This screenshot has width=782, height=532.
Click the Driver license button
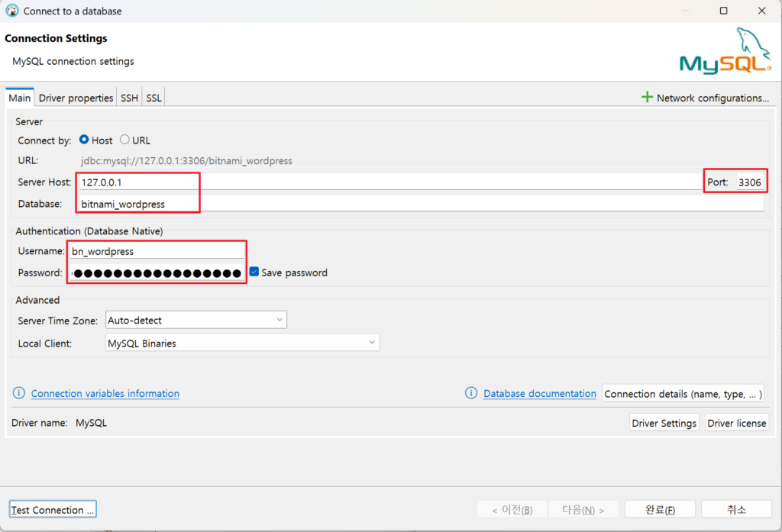click(x=737, y=423)
